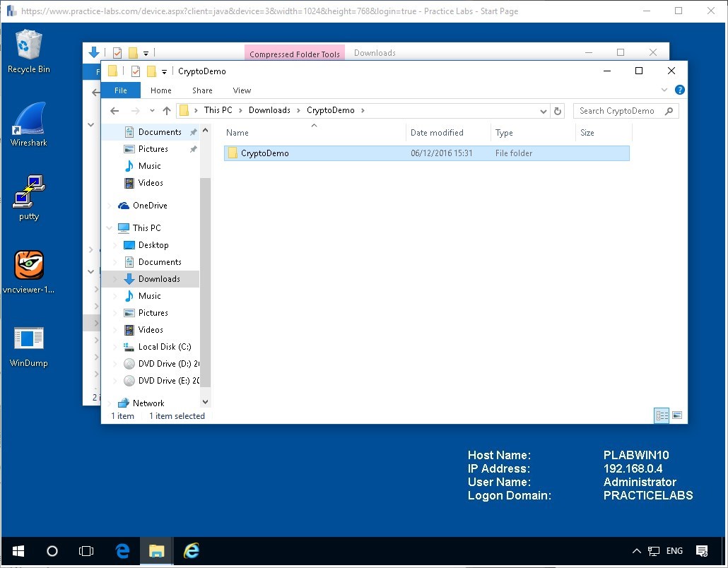Unpin Pictures from Quick access
This screenshot has width=728, height=568.
click(x=192, y=148)
